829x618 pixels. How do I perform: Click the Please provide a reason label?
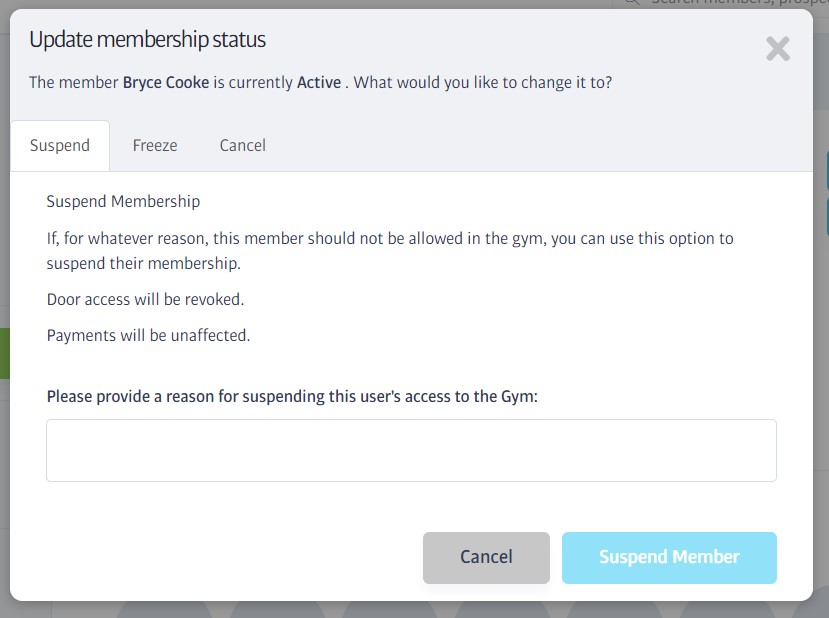[292, 396]
